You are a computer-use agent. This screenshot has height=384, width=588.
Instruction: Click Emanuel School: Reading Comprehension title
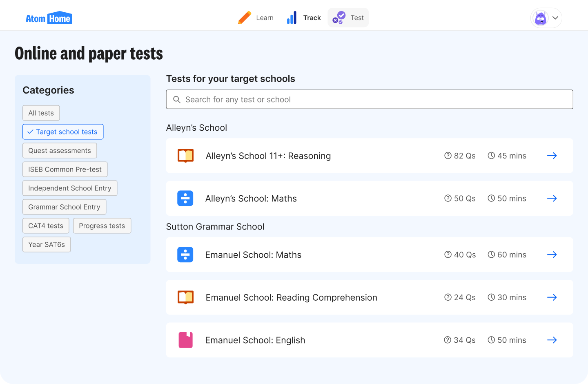(292, 297)
